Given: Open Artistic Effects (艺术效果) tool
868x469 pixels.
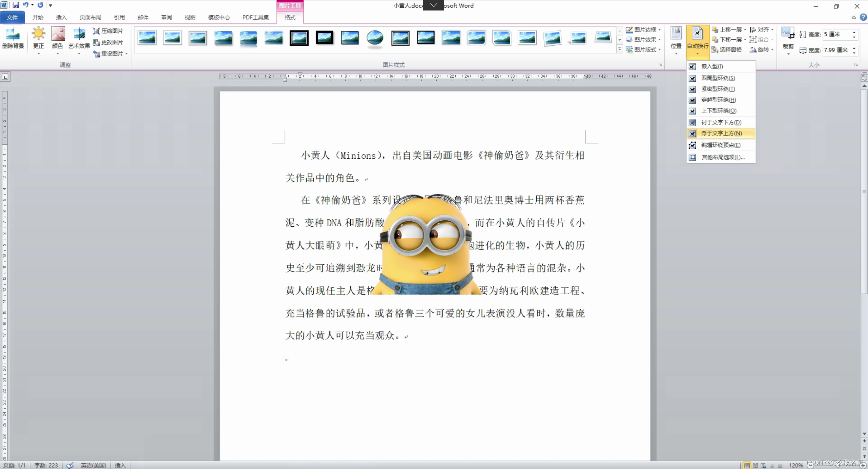Looking at the screenshot, I should click(x=79, y=34).
